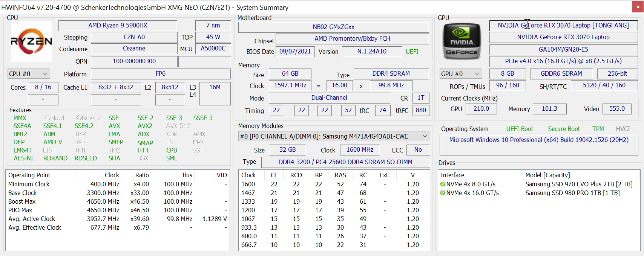Viewport: 644px width, 256px height.
Task: Click the VID value 1.1289 V
Action: click(x=215, y=219)
